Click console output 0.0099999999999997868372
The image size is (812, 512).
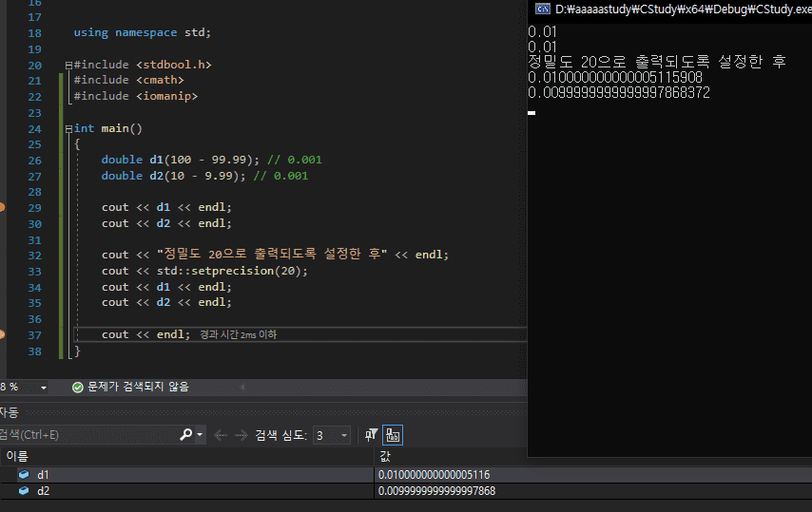click(x=619, y=93)
